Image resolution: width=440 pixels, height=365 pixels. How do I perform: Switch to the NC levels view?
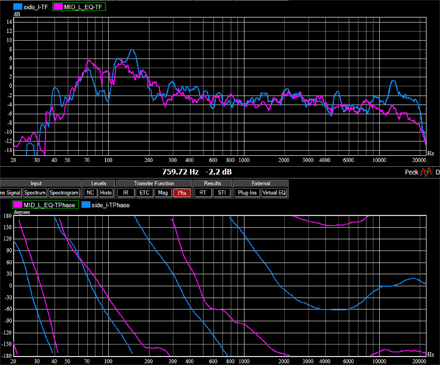90,193
